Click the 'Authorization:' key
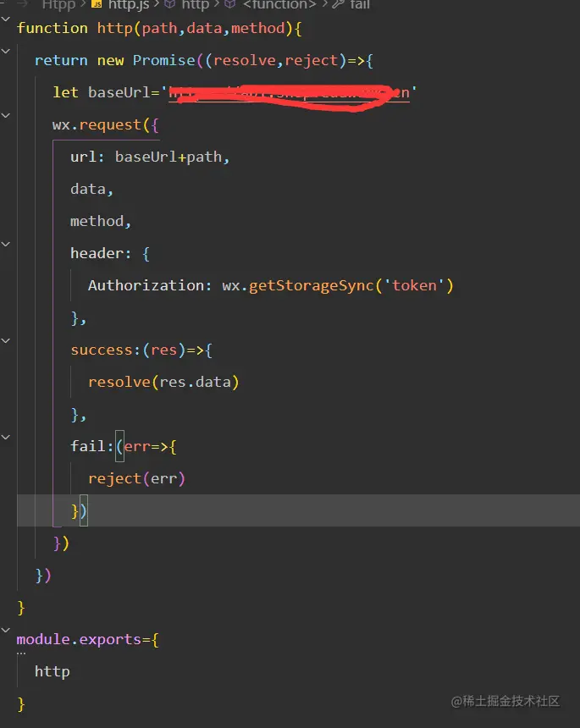 (150, 285)
